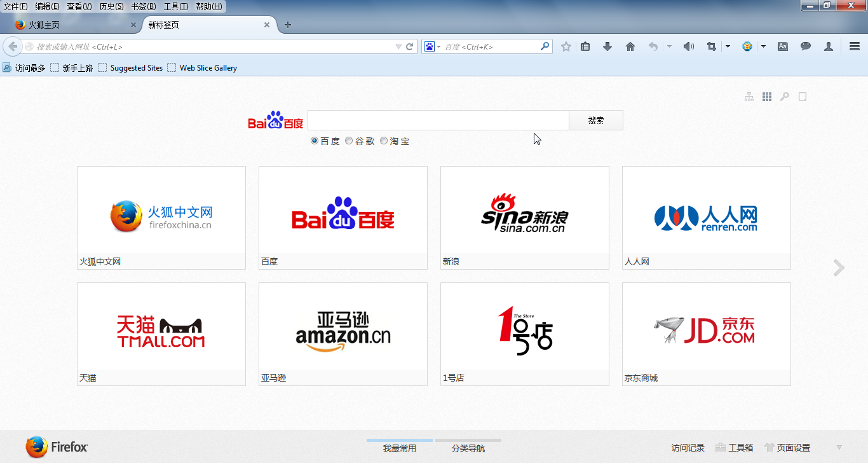This screenshot has width=868, height=463.
Task: Click the magnifier in the Baidu search box
Action: tap(545, 46)
